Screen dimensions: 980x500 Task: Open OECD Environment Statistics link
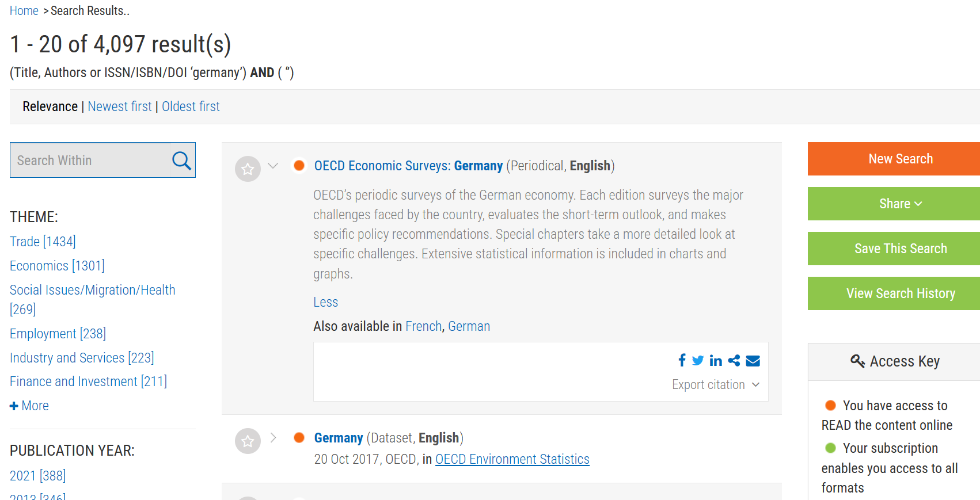512,459
